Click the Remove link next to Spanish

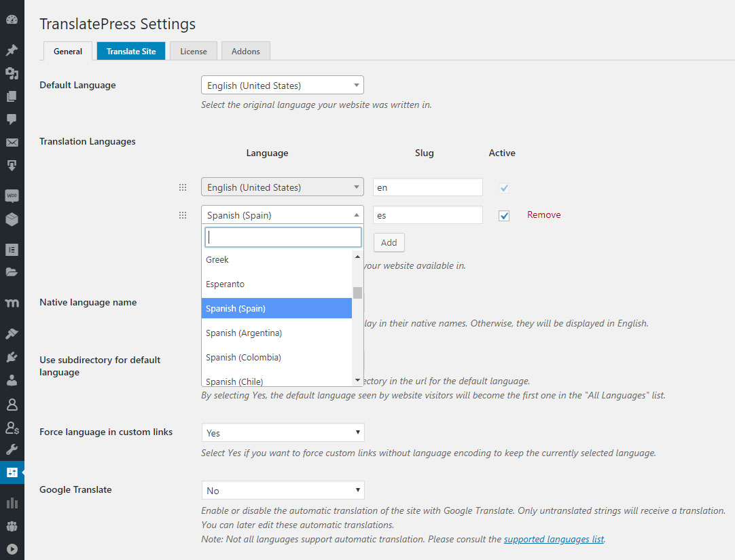pos(543,214)
